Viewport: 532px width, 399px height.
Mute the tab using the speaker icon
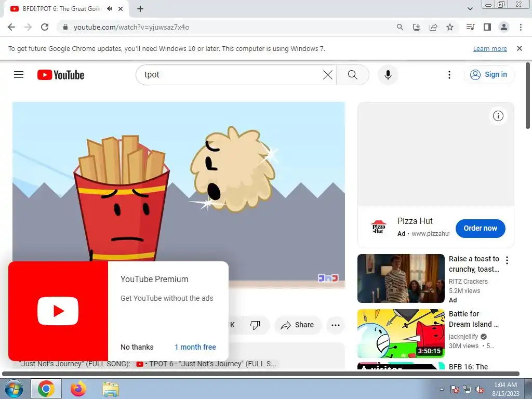[x=109, y=9]
